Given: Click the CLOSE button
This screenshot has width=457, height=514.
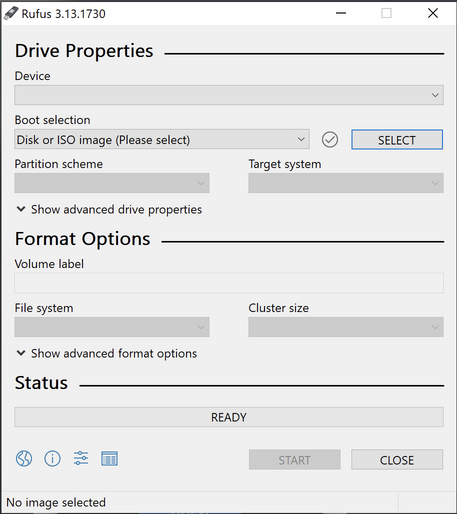Looking at the screenshot, I should click(x=397, y=460).
